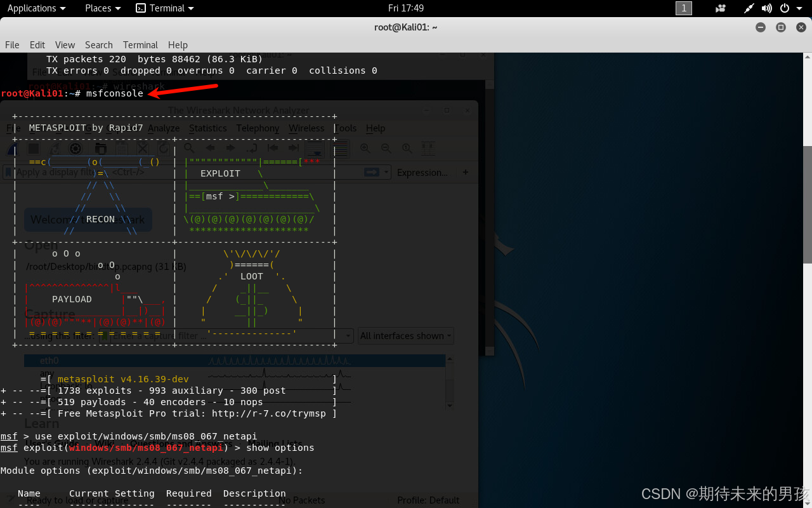This screenshot has width=812, height=508.
Task: Click the Fri 17:49 clock
Action: click(x=406, y=8)
